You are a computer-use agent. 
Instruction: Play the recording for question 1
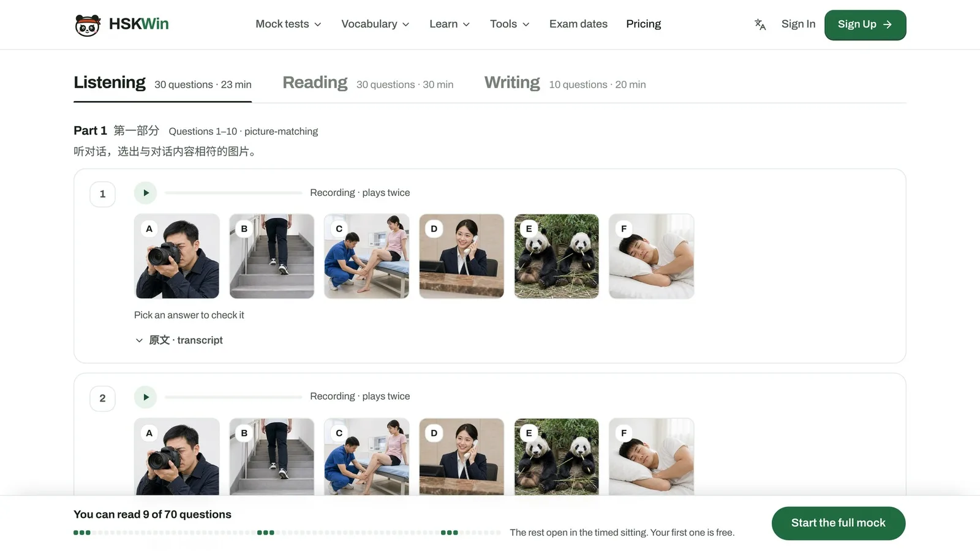pyautogui.click(x=146, y=193)
